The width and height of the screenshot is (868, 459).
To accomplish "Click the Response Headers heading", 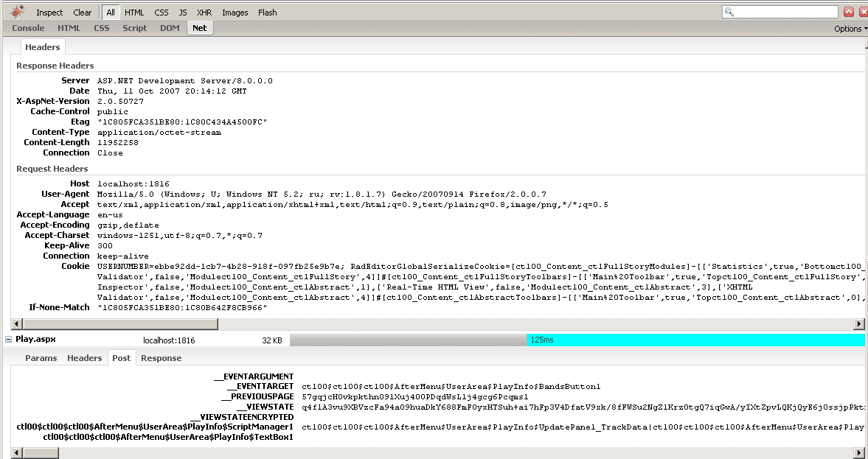I will (55, 66).
